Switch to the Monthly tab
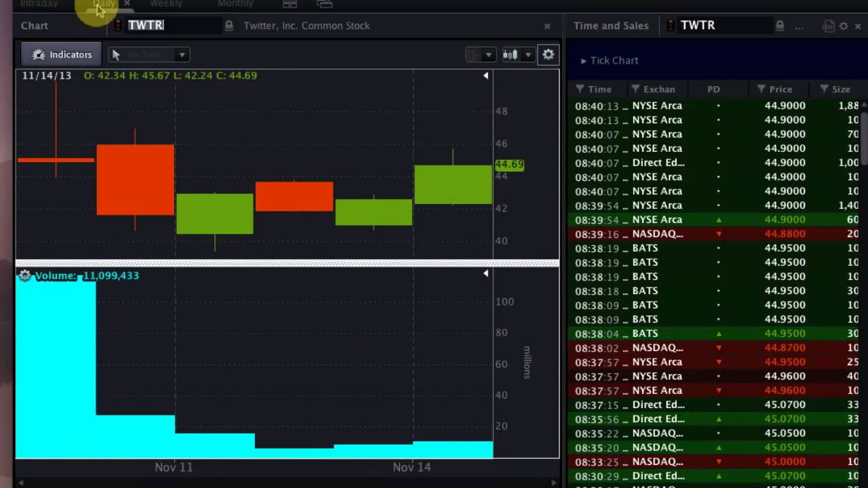 point(235,4)
